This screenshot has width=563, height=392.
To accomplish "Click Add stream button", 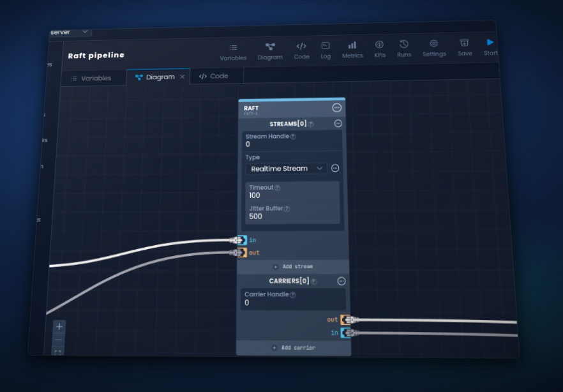I will point(293,266).
